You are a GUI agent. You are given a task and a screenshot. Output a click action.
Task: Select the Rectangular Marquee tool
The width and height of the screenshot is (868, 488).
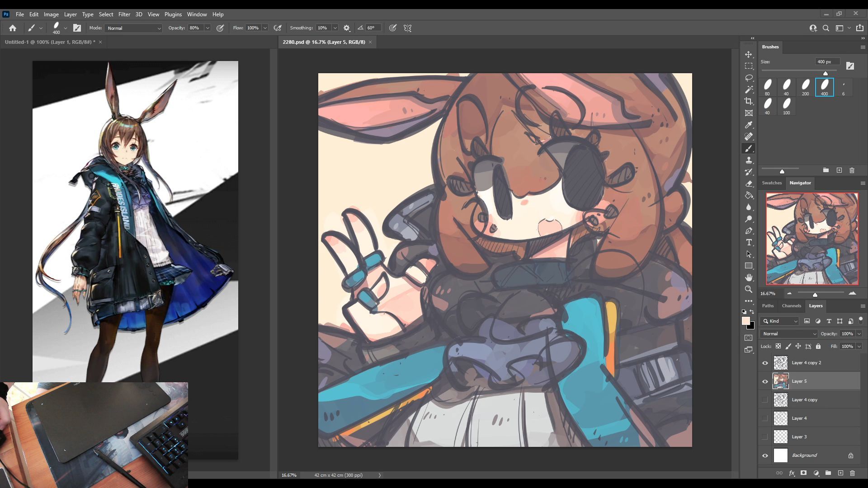[749, 66]
